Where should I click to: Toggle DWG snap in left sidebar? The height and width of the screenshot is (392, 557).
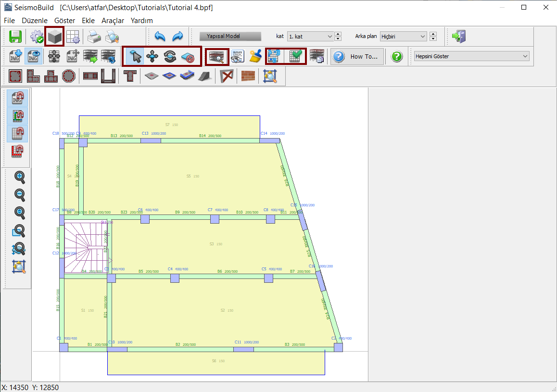[18, 98]
